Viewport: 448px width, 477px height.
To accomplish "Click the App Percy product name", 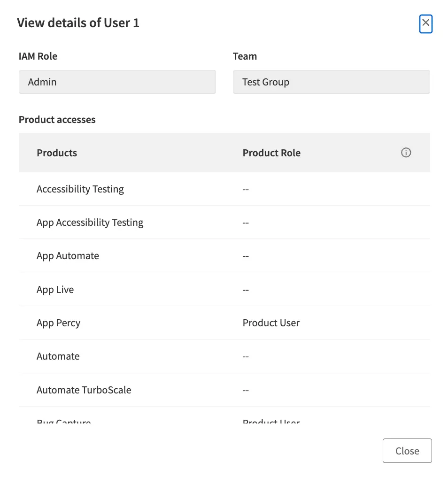I will (x=58, y=323).
